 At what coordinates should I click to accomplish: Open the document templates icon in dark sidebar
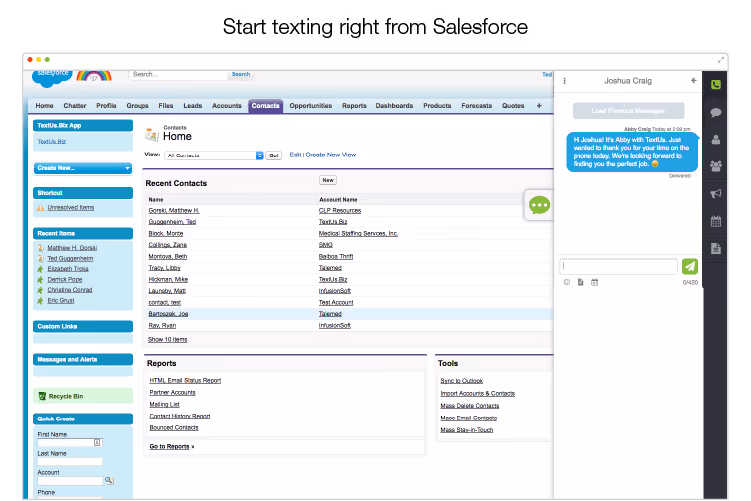[x=716, y=249]
